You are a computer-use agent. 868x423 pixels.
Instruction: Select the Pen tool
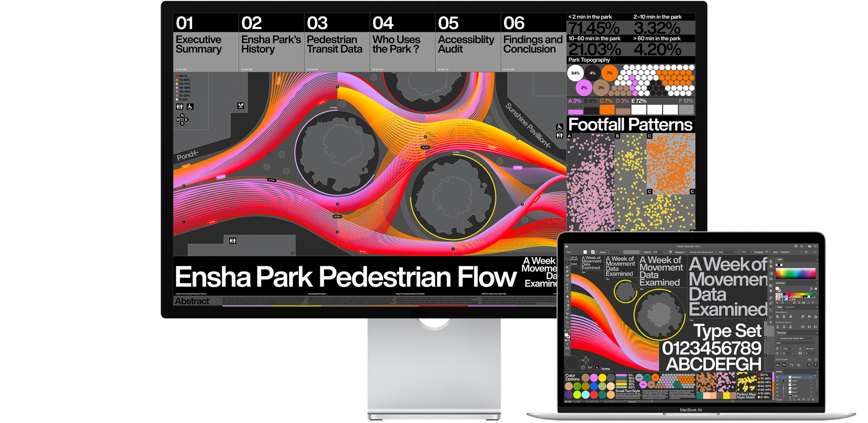coord(567,271)
